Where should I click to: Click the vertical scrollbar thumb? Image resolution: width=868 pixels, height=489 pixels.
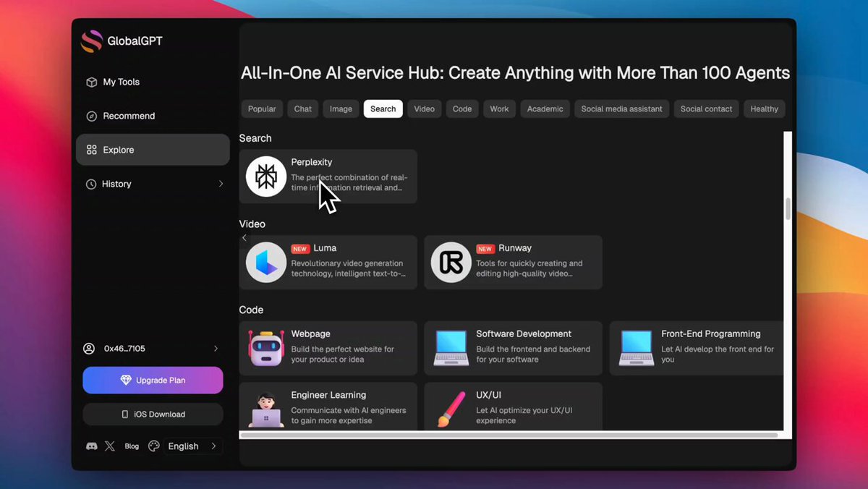point(788,209)
